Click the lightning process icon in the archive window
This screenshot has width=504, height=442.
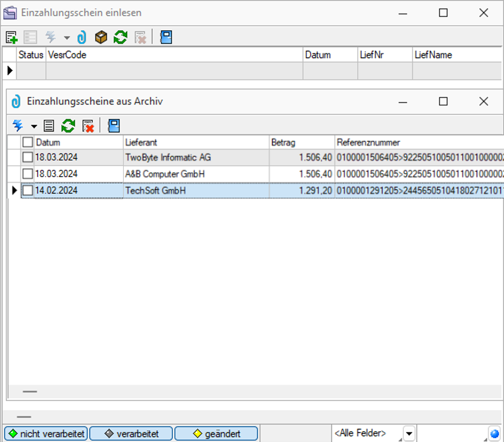pos(18,125)
